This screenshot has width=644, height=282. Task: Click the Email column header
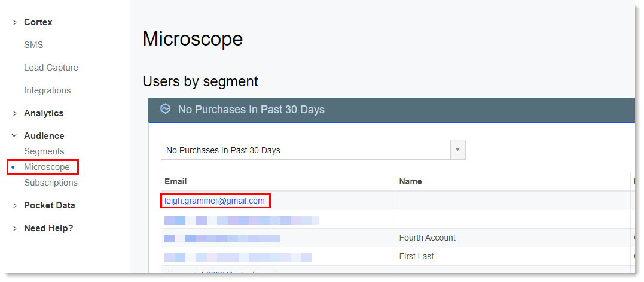point(176,181)
